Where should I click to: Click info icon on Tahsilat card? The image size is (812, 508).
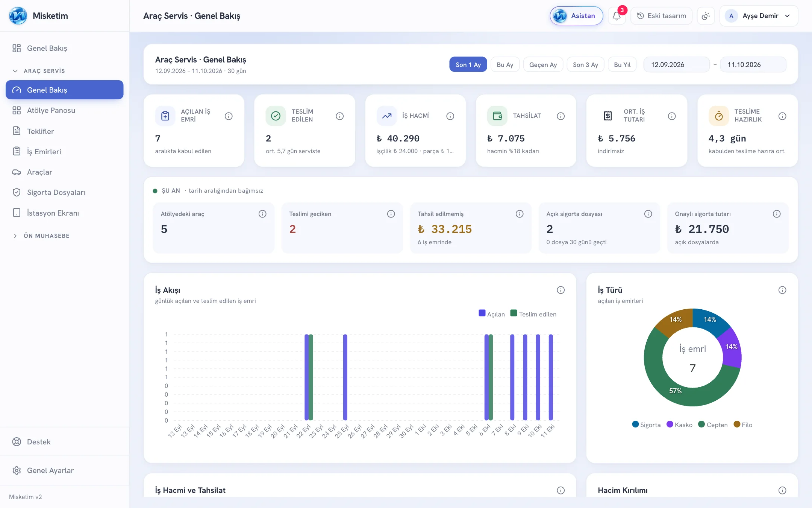(561, 116)
